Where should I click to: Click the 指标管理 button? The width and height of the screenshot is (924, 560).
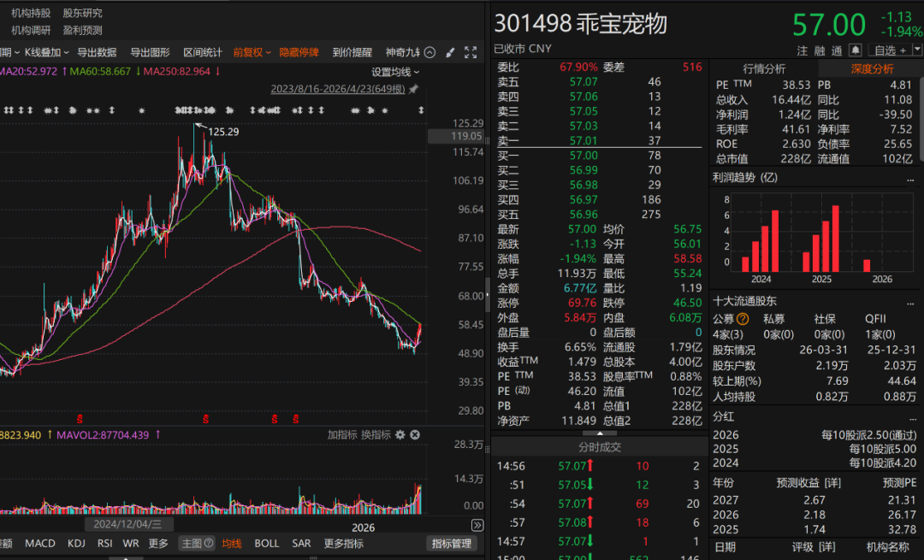click(x=451, y=544)
